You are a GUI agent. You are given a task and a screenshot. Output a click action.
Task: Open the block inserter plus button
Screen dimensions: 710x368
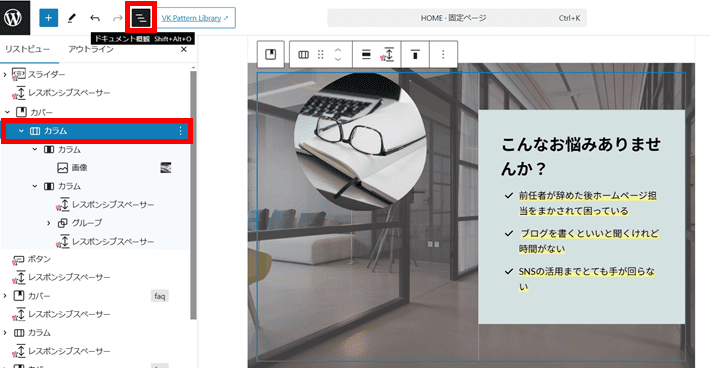coord(48,18)
